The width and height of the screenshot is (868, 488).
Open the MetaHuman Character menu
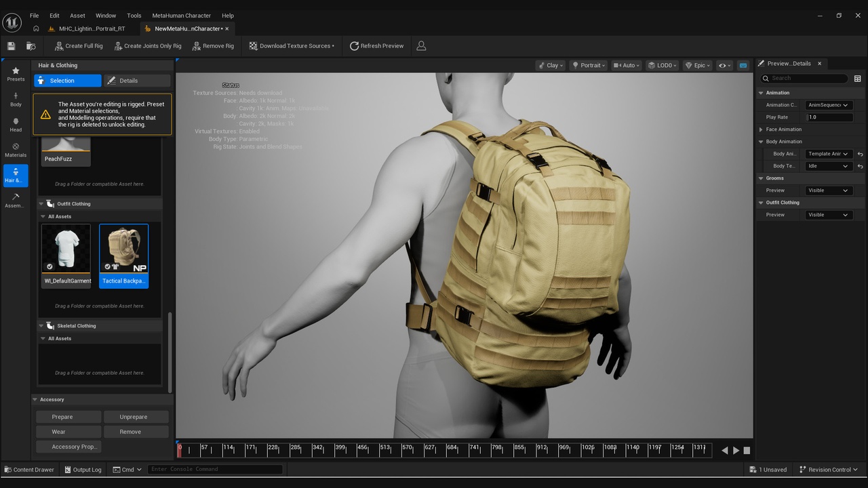[181, 16]
